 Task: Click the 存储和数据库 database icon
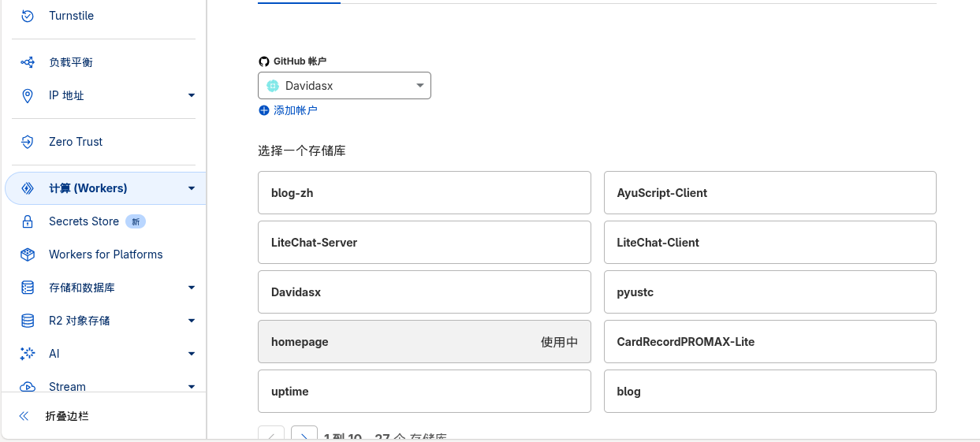pos(28,288)
